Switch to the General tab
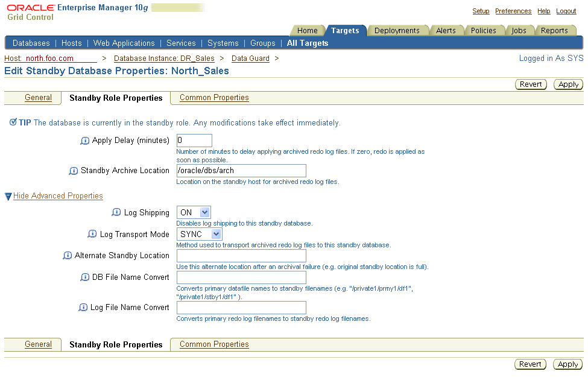Screen dimensions: 588x377 coord(38,97)
